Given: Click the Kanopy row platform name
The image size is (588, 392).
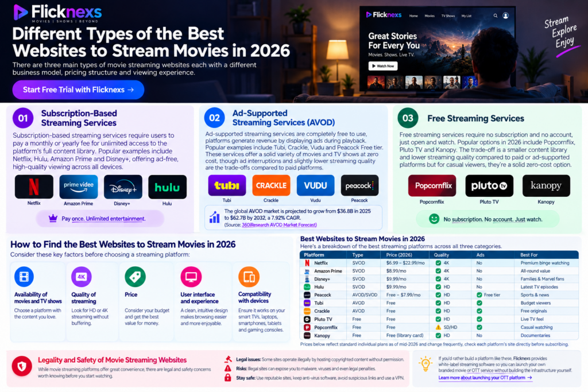Looking at the screenshot, I should pyautogui.click(x=322, y=335).
